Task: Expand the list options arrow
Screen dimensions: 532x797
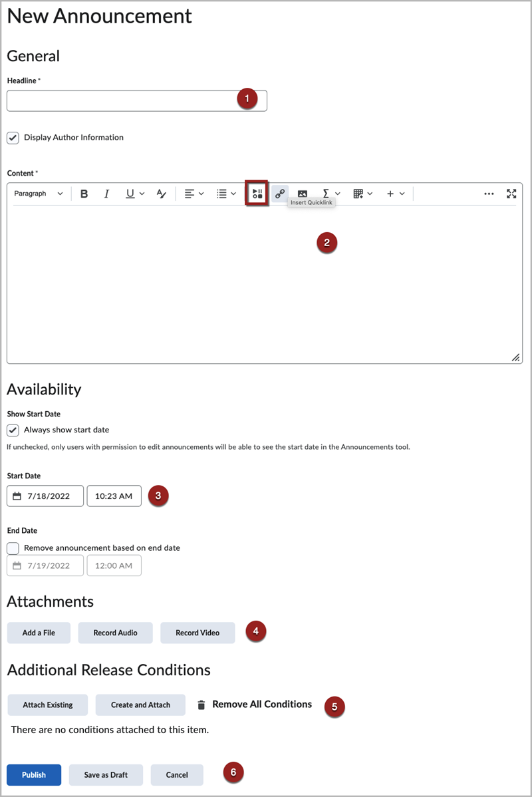Action: click(x=233, y=194)
